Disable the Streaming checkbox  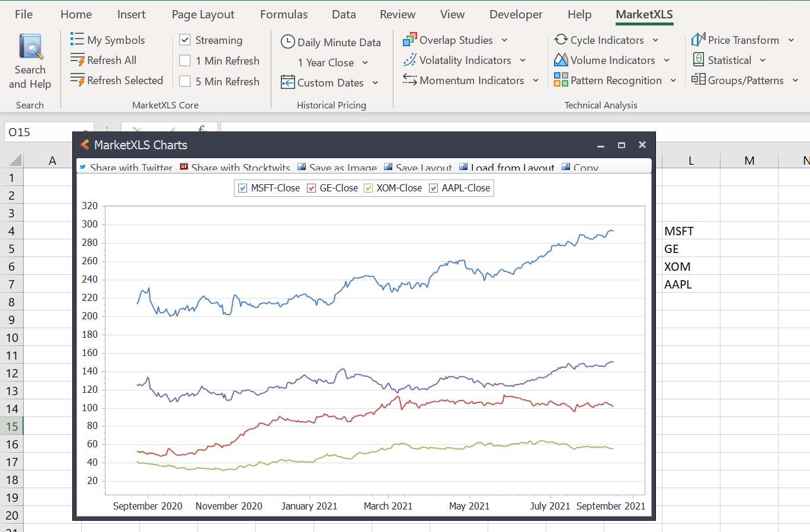pos(185,40)
